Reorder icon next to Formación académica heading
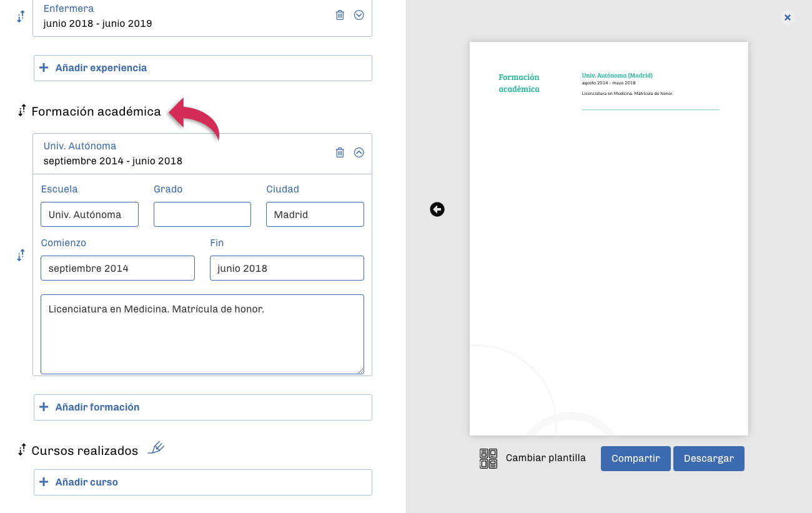The width and height of the screenshot is (812, 513). (x=22, y=111)
